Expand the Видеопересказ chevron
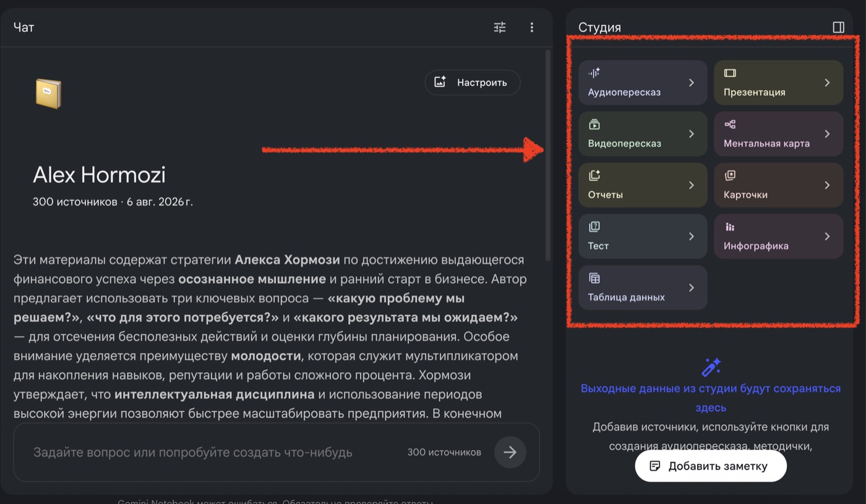The height and width of the screenshot is (504, 866). [692, 134]
